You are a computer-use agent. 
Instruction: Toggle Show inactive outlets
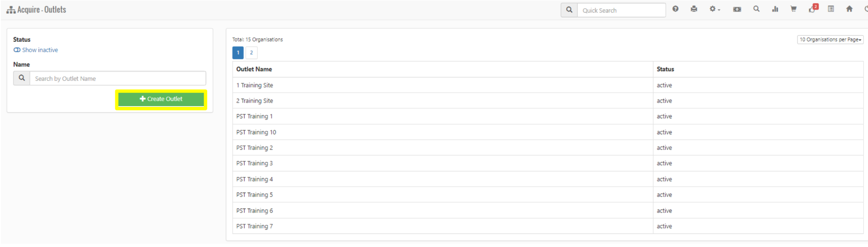coord(36,50)
